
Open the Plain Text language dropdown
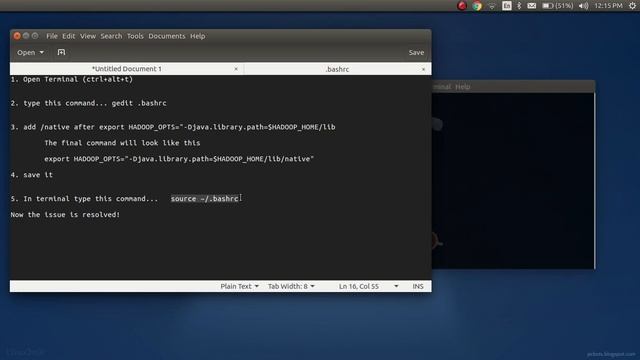(240, 286)
